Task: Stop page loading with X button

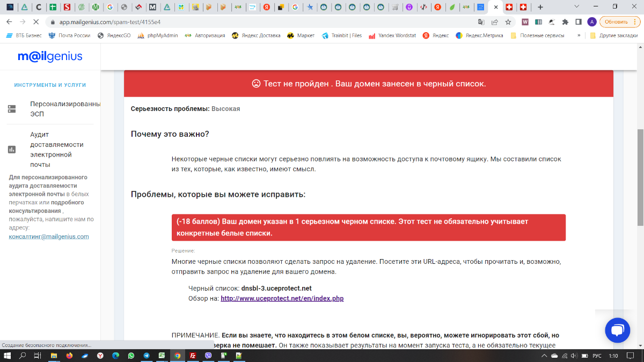Action: pos(36,22)
